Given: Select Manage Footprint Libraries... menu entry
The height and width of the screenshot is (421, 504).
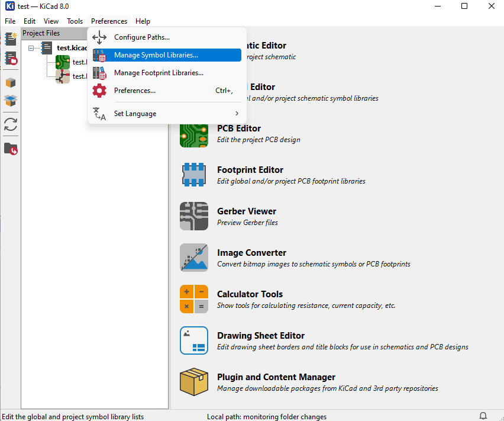Looking at the screenshot, I should click(166, 73).
